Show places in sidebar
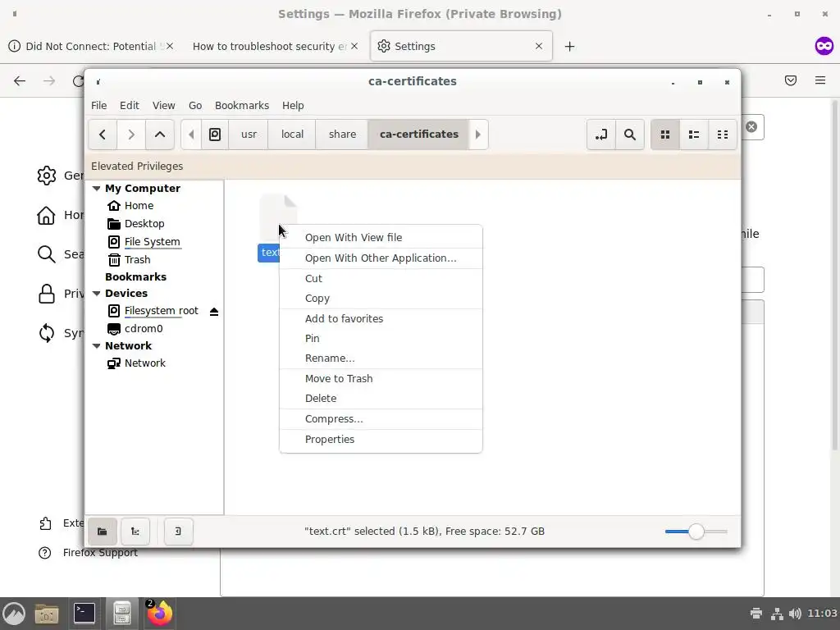840x630 pixels. (x=103, y=532)
